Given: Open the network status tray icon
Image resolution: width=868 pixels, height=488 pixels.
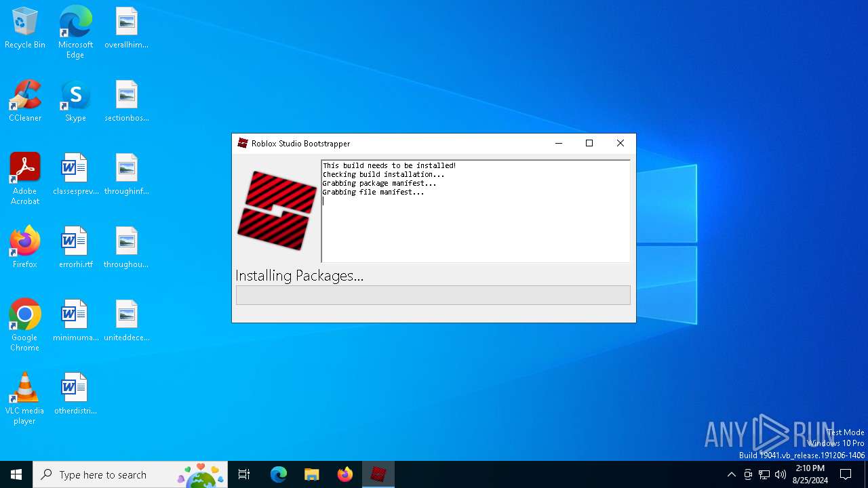Looking at the screenshot, I should click(764, 474).
